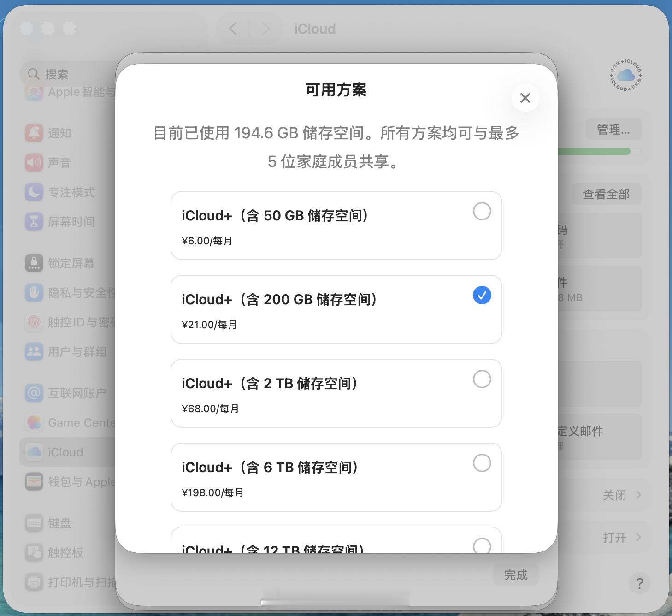Screen dimensions: 672x616
Task: Open 专注模式 moon icon in sidebar
Action: [x=34, y=192]
